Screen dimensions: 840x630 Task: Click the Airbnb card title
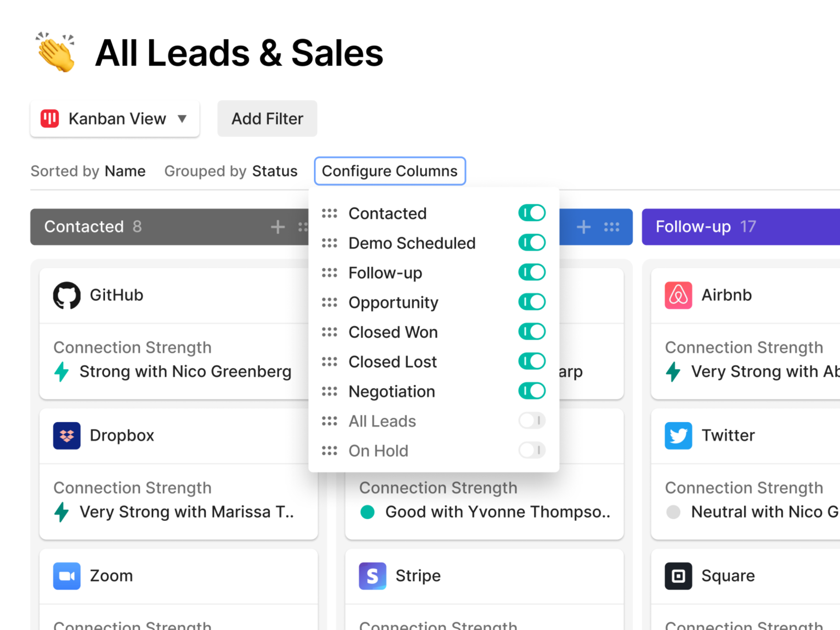coord(727,295)
